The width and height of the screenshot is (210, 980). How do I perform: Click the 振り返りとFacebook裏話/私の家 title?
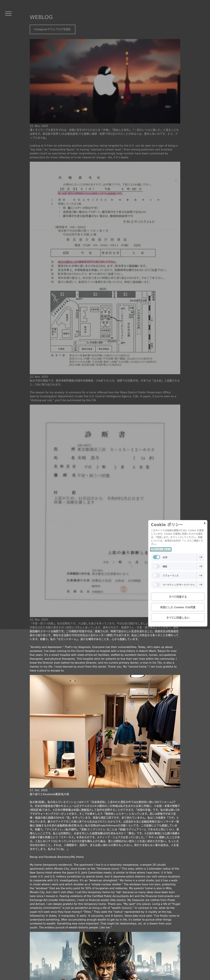click(50, 794)
